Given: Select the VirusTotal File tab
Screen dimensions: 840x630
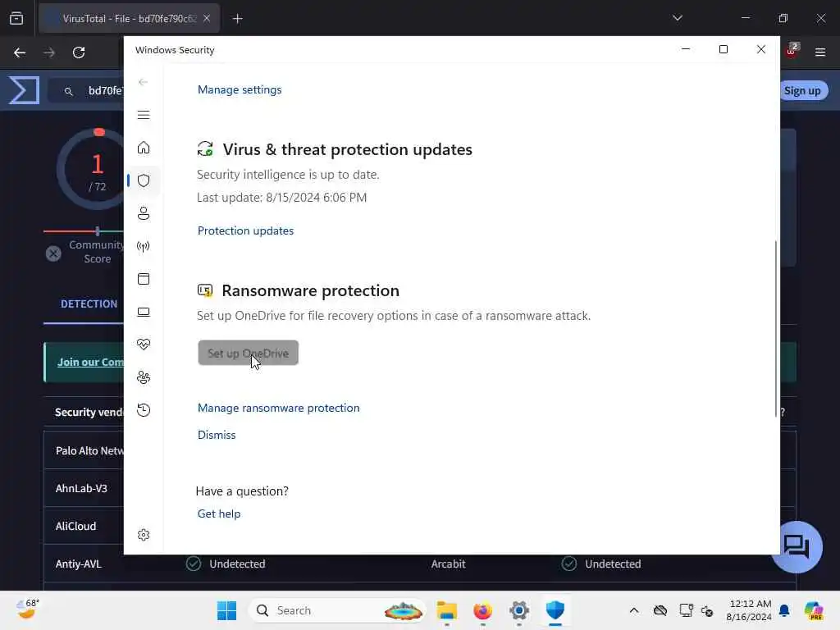Looking at the screenshot, I should pos(129,18).
